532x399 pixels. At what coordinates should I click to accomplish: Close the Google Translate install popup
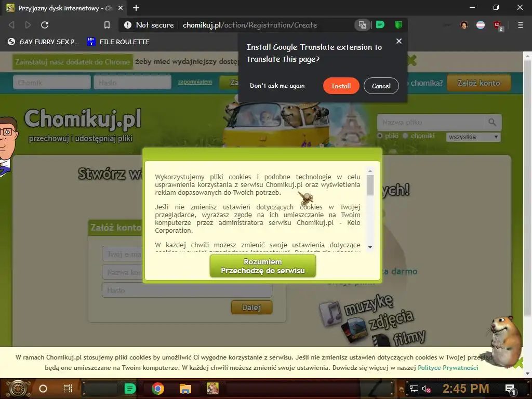coord(399,41)
